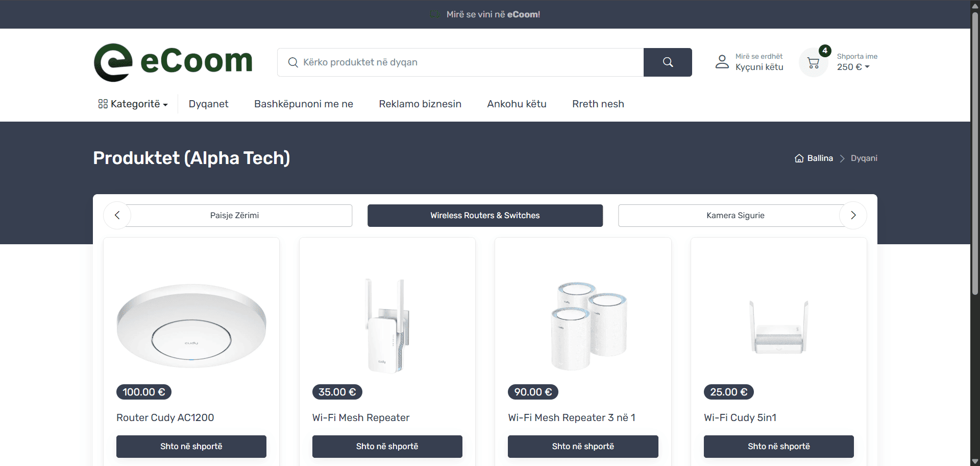Open the shopping cart icon
This screenshot has height=466, width=980.
coord(813,63)
